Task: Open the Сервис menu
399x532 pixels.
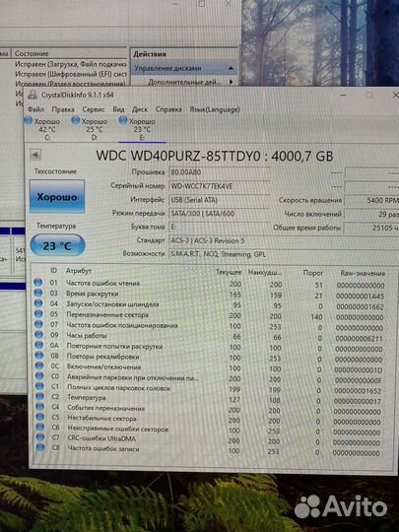Action: [94, 109]
